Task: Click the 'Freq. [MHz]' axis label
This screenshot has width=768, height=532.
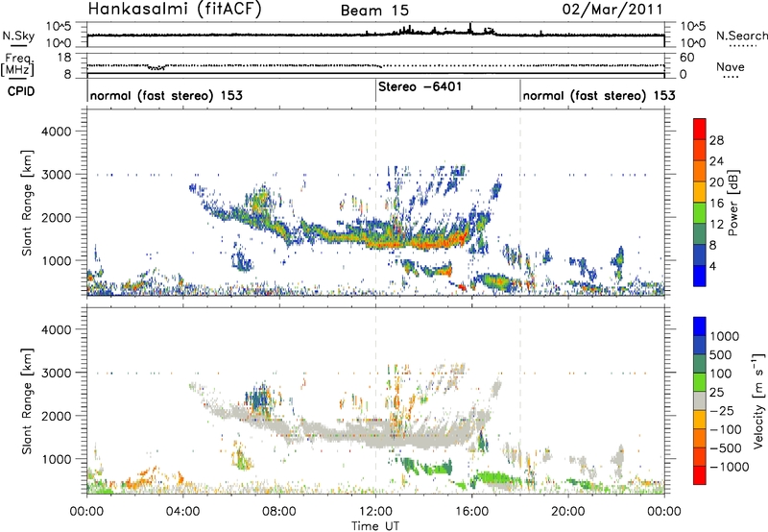Action: click(17, 65)
